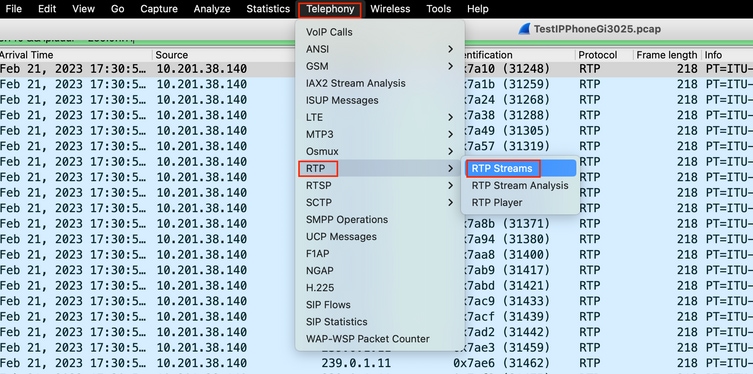Choose SMPP Operations

pos(379,219)
